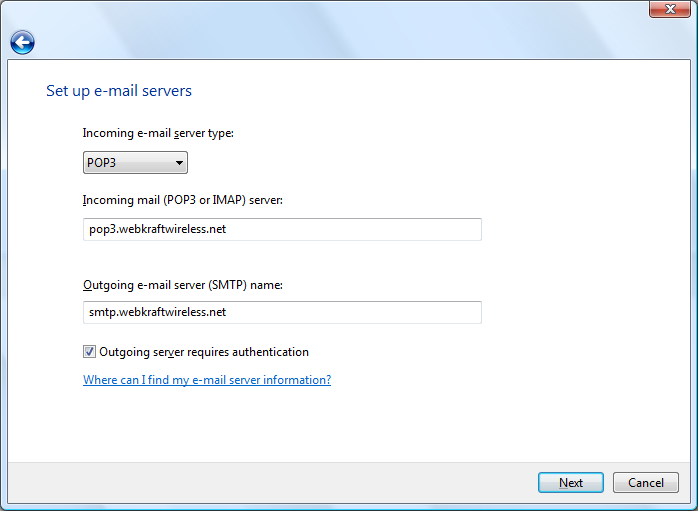Image resolution: width=698 pixels, height=511 pixels.
Task: Click the empty end of the incoming server field
Action: coord(400,230)
